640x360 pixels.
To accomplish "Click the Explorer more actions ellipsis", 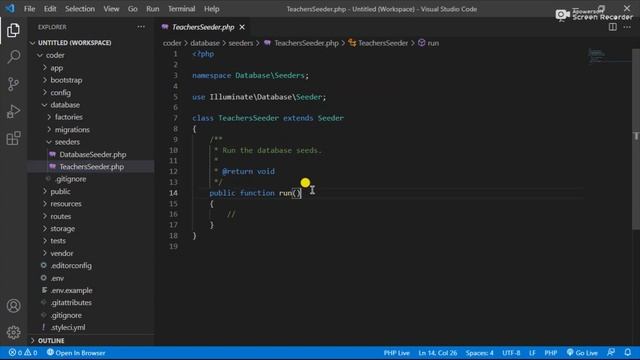I will 141,27.
